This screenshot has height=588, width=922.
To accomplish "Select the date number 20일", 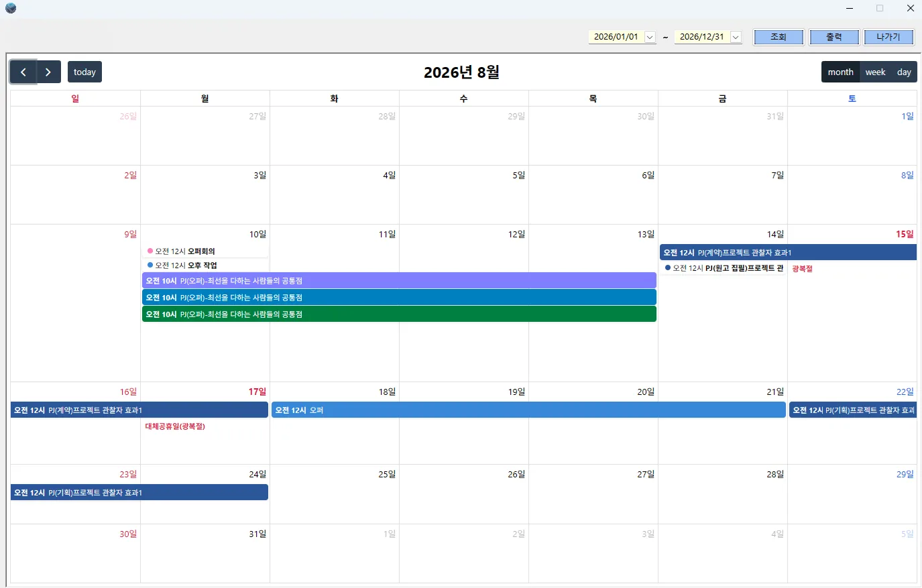I will [x=646, y=392].
